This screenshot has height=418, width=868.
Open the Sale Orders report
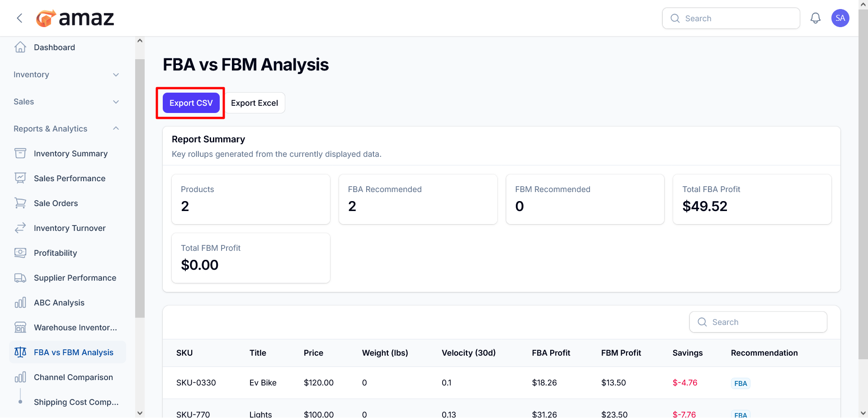click(x=67, y=203)
